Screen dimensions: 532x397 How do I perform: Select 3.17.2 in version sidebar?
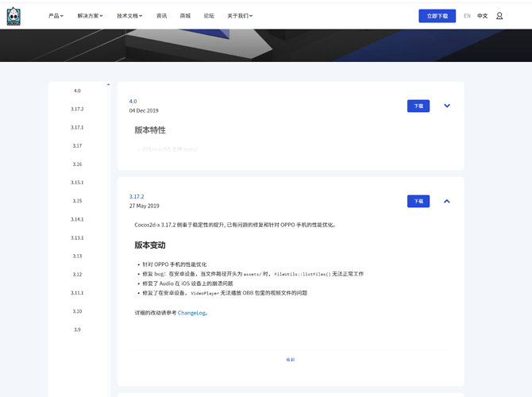pos(77,109)
